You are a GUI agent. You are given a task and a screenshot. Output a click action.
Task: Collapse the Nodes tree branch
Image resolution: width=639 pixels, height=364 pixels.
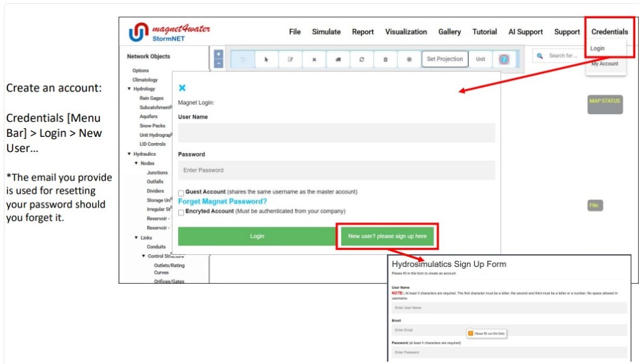(136, 163)
